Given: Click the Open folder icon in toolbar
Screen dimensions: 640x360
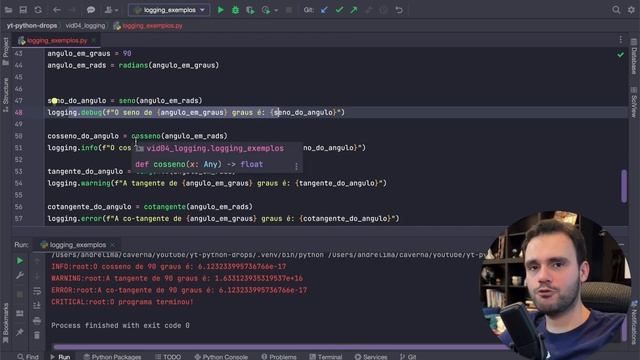Looking at the screenshot, I should [8, 10].
